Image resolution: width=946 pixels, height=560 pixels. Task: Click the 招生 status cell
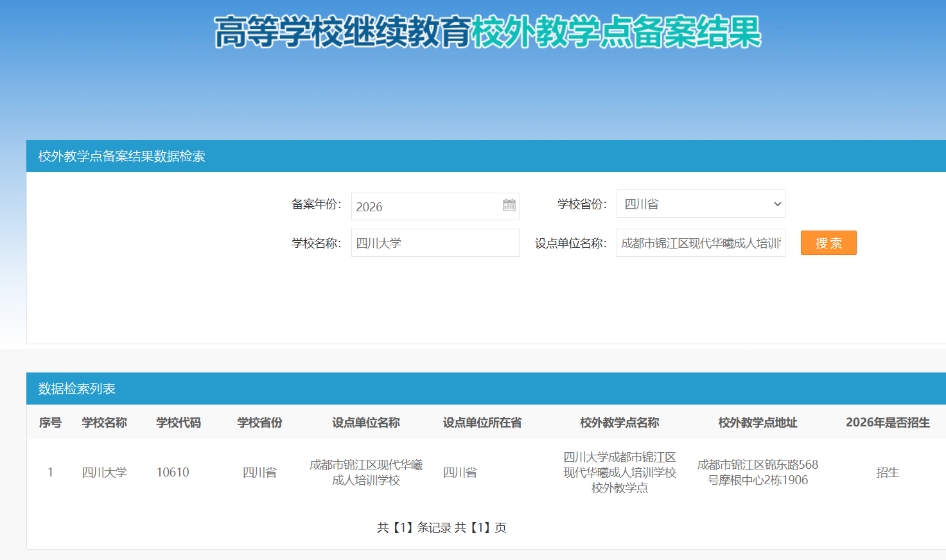coord(888,473)
